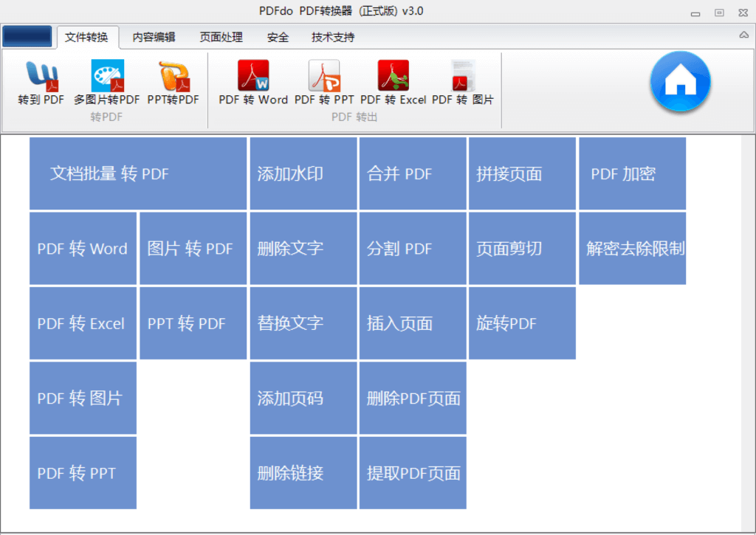Image resolution: width=756 pixels, height=535 pixels.
Task: Click the PDF 转 Excel icon
Action: coord(392,81)
